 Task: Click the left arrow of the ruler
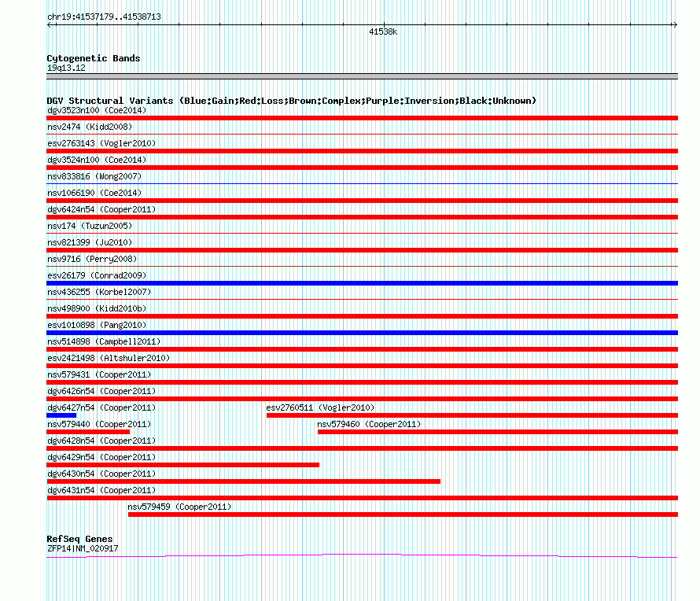click(50, 24)
